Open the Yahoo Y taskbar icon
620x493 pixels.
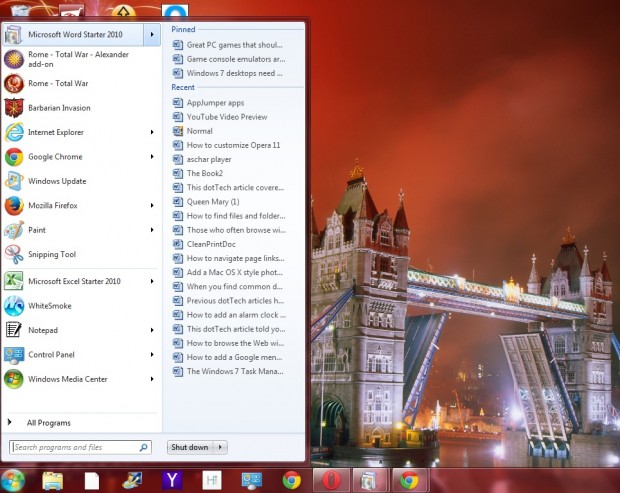[x=172, y=481]
